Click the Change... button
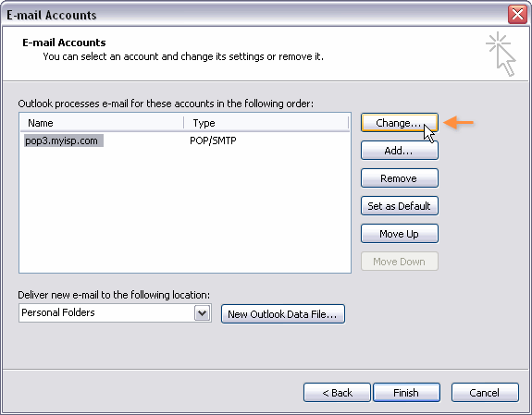 400,123
